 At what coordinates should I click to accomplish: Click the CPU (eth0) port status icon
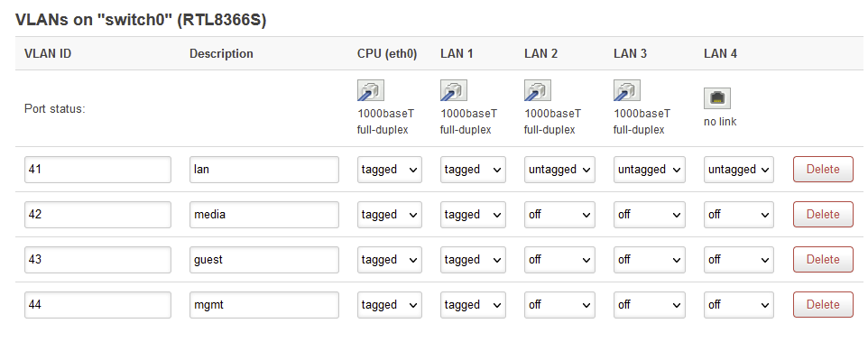click(371, 90)
